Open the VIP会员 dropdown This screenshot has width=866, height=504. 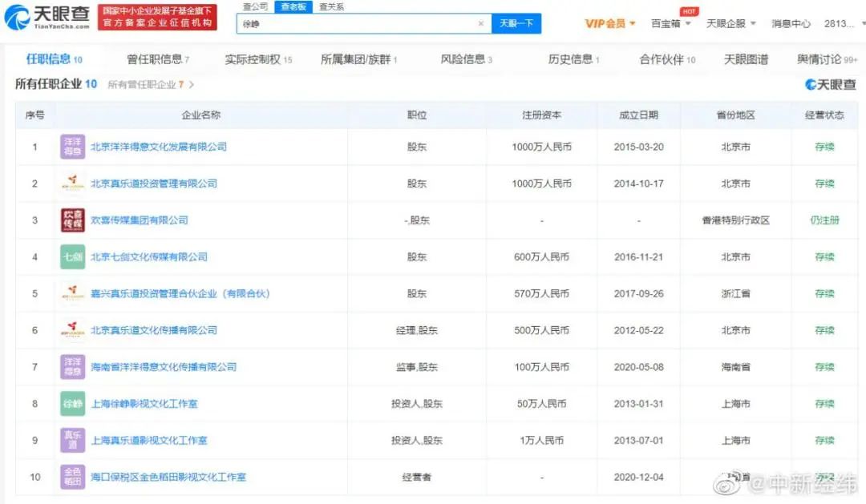click(x=609, y=24)
